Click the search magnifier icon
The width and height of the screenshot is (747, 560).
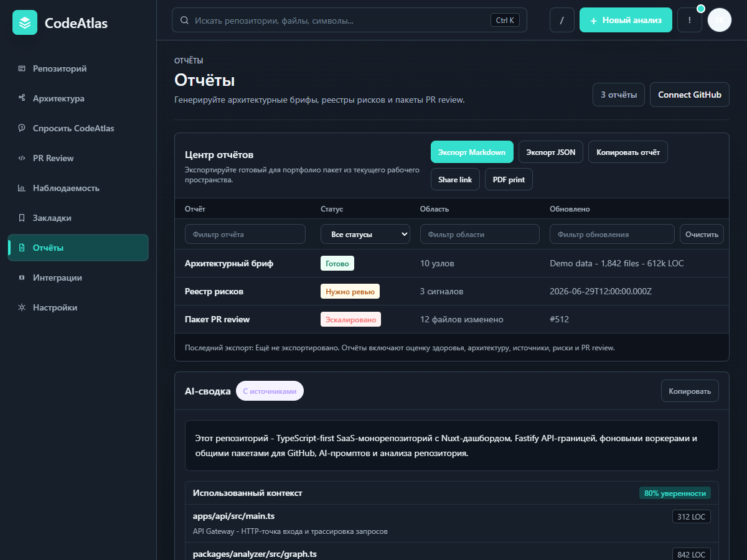tap(184, 20)
